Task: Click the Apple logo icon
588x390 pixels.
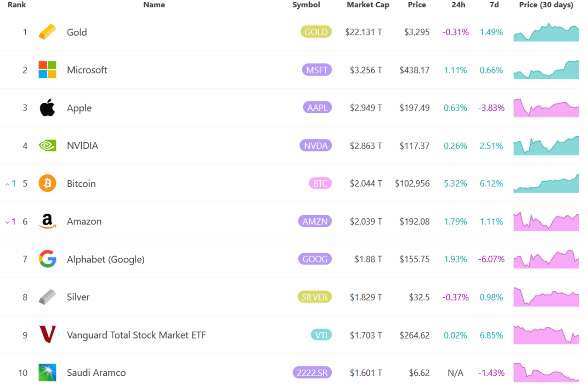Action: tap(47, 108)
